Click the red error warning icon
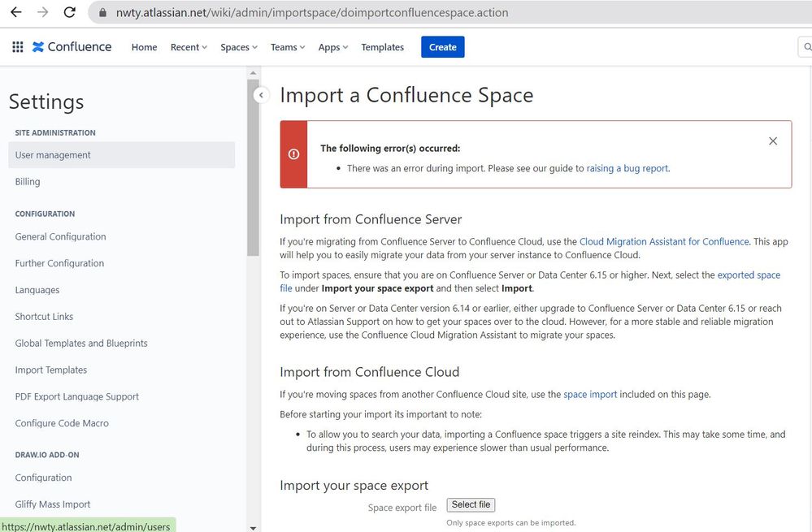This screenshot has width=812, height=532. (x=293, y=154)
